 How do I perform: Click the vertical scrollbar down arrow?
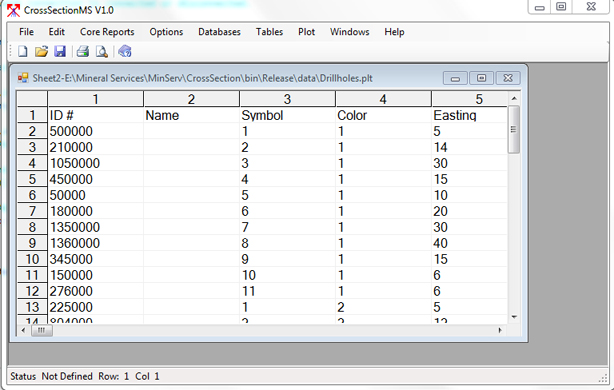tap(514, 317)
